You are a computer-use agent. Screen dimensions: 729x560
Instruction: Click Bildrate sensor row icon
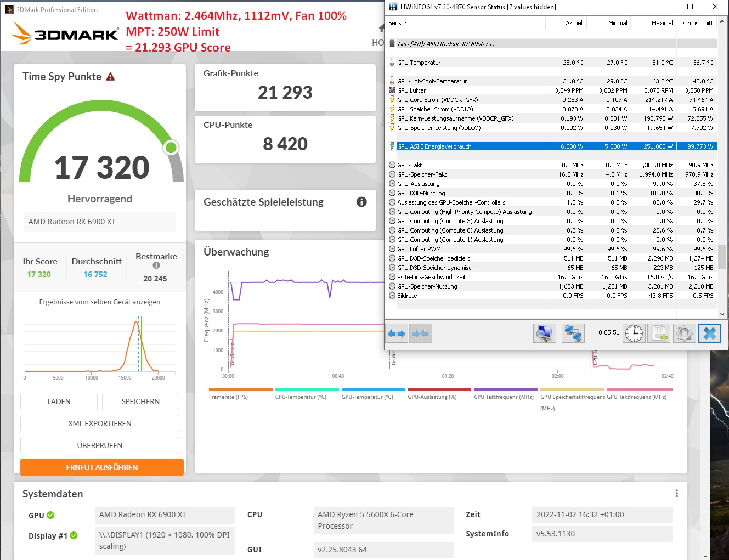coord(392,296)
